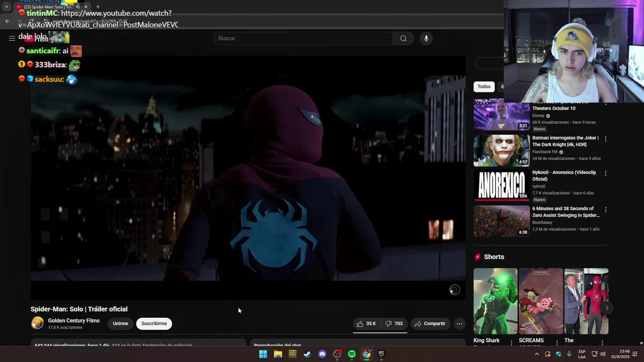This screenshot has height=362, width=644.
Task: Click the Golden Century Films channel avatar
Action: [37, 323]
